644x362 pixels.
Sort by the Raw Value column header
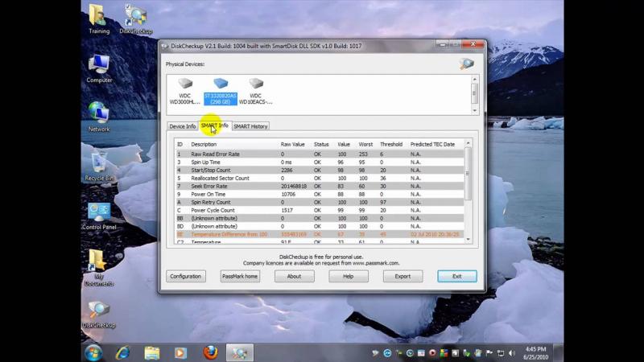[x=293, y=145]
